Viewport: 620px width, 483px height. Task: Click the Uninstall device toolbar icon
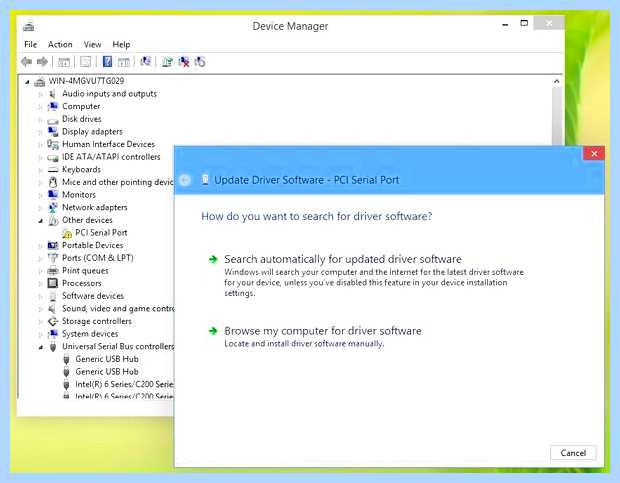pos(184,62)
